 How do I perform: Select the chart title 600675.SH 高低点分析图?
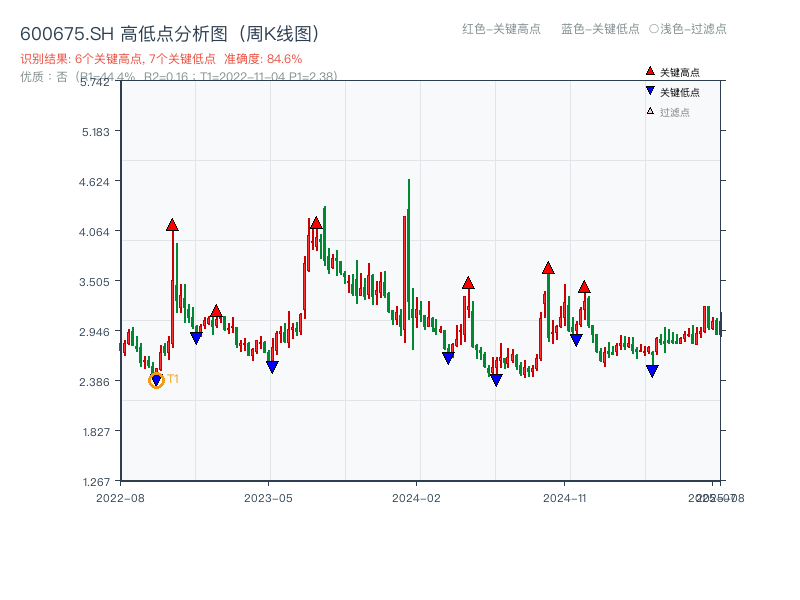172,30
